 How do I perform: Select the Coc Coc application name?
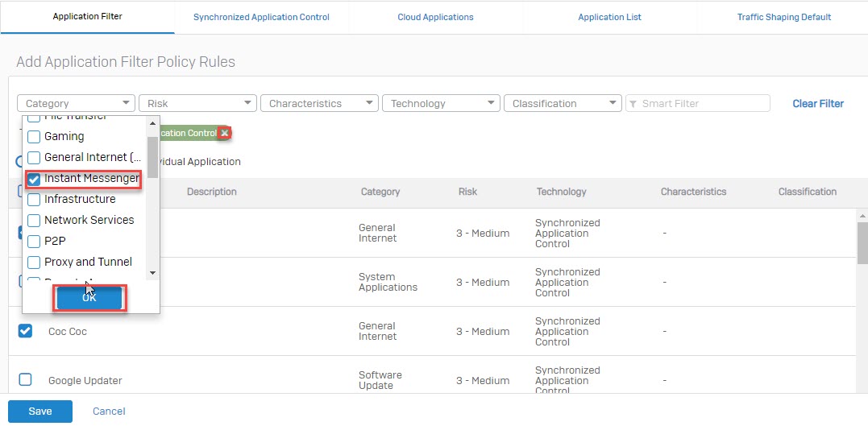[x=68, y=332]
